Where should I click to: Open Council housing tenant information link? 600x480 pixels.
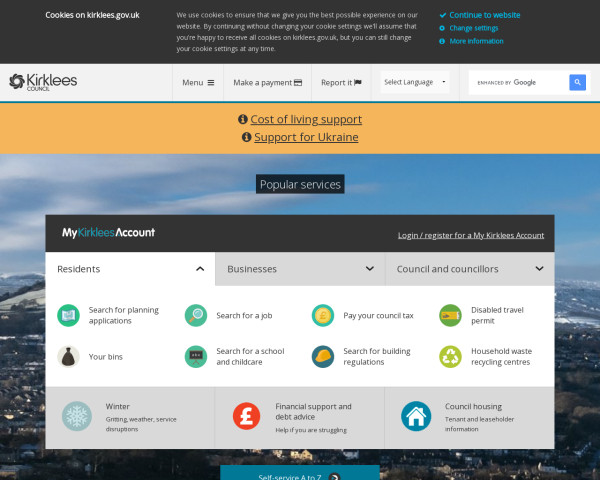click(x=470, y=418)
